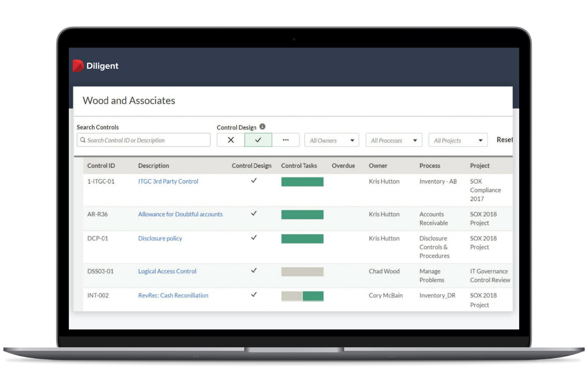
Task: Click the Reset button
Action: click(505, 139)
